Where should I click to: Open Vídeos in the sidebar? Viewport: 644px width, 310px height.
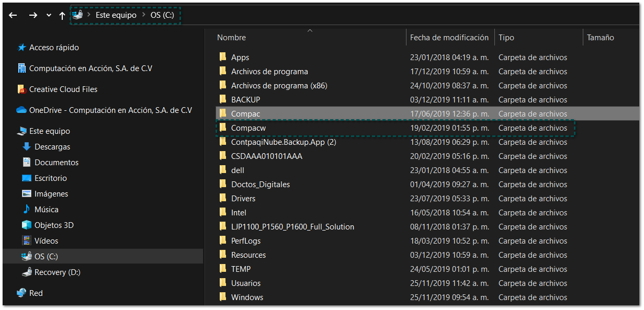pyautogui.click(x=47, y=241)
